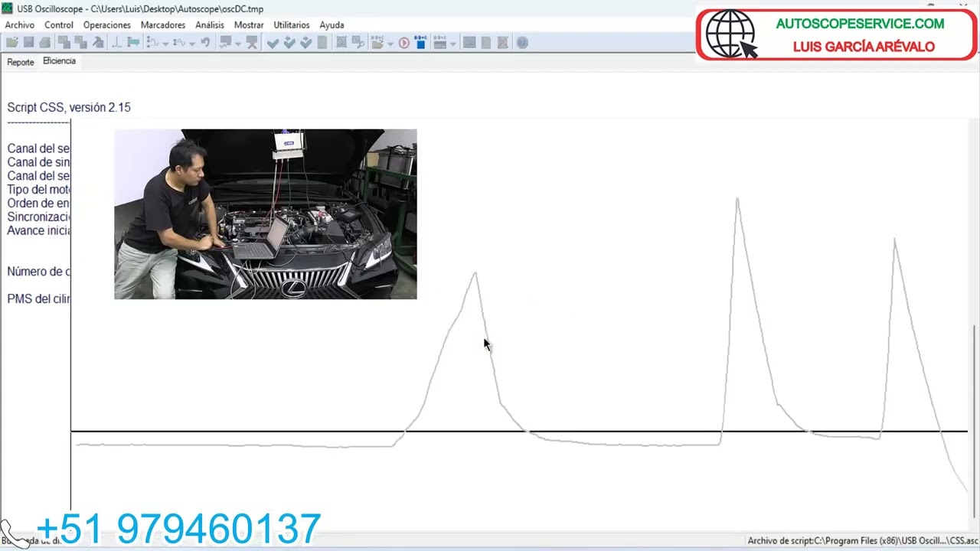Click the save floppy disk icon
The image size is (980, 551).
pos(28,43)
